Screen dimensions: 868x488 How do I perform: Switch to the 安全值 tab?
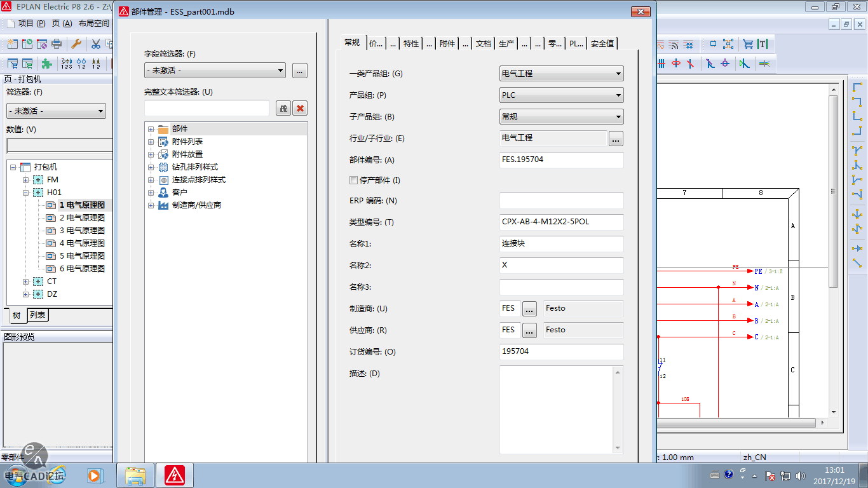tap(602, 43)
